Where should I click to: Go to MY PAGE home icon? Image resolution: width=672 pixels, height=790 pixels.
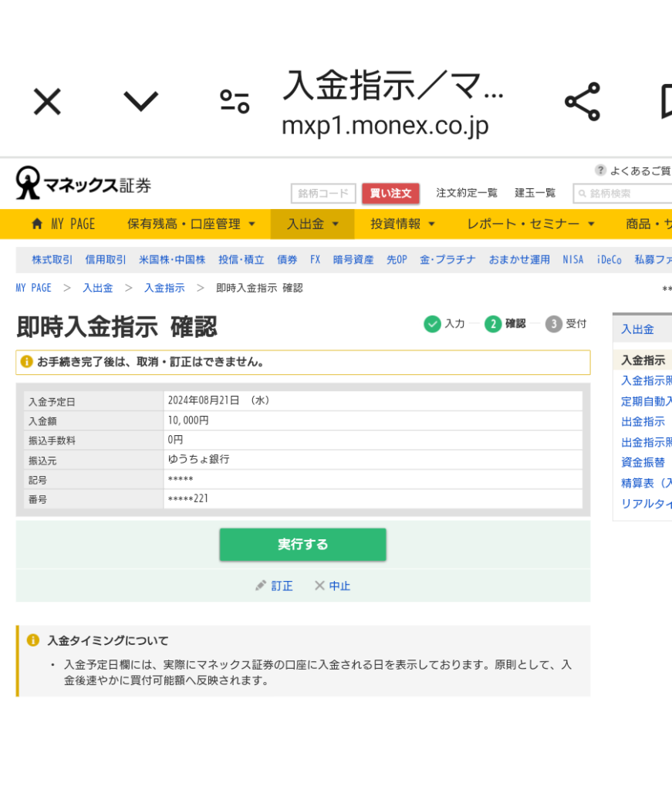pyautogui.click(x=37, y=224)
